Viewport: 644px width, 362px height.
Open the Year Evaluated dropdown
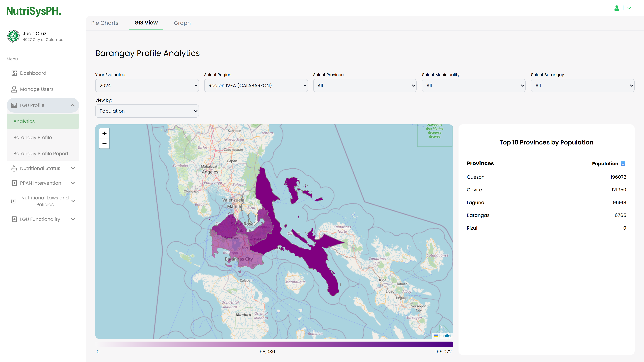(x=147, y=85)
